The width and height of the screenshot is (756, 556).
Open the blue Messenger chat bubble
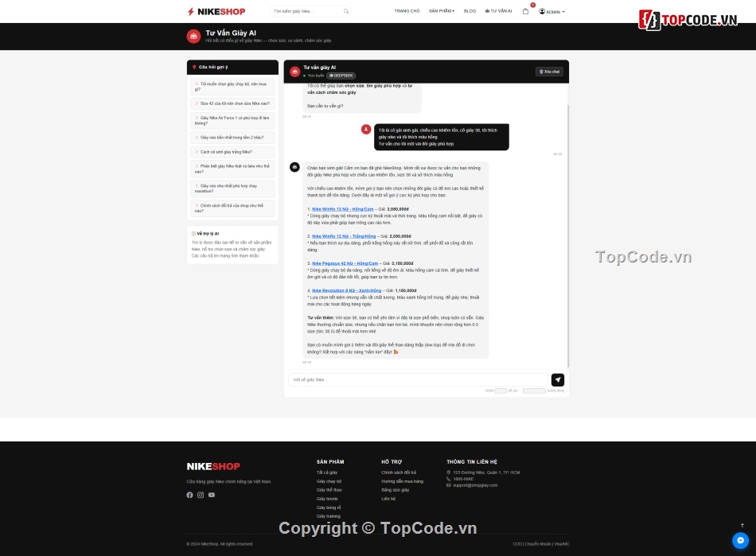[x=741, y=540]
